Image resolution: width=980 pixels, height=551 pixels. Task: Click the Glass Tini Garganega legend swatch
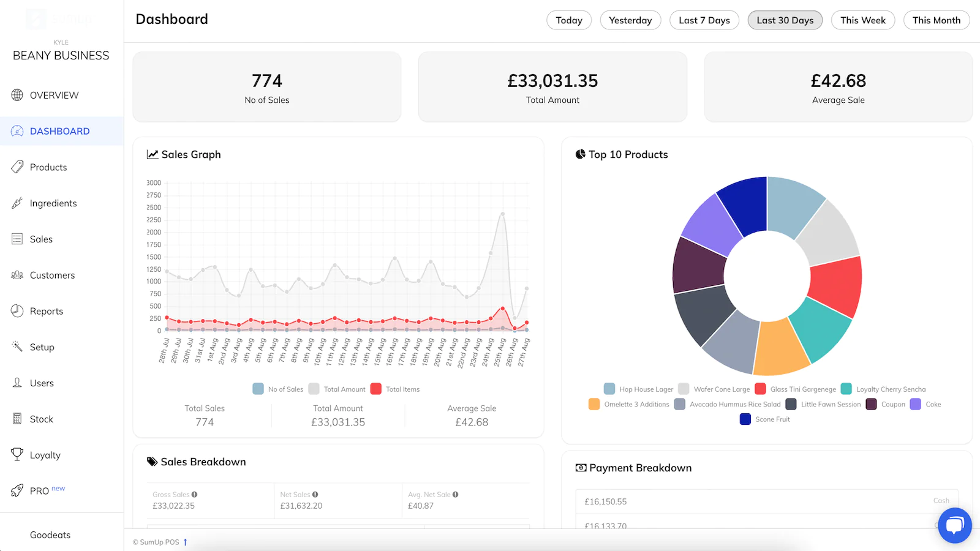tap(760, 389)
